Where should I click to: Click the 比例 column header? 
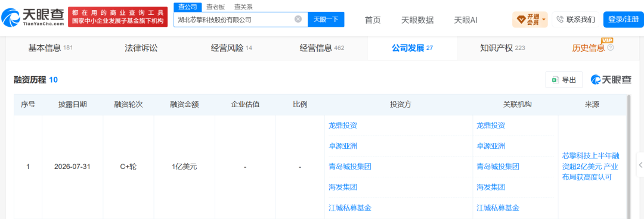coord(300,105)
